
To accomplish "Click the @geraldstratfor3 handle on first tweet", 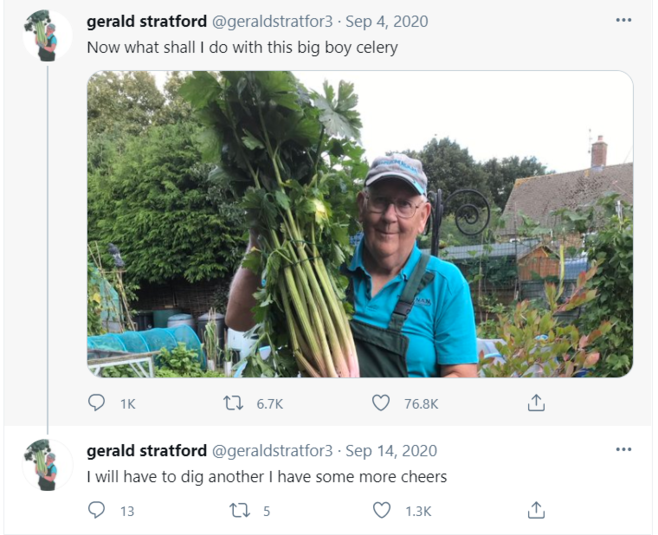I will [x=273, y=21].
